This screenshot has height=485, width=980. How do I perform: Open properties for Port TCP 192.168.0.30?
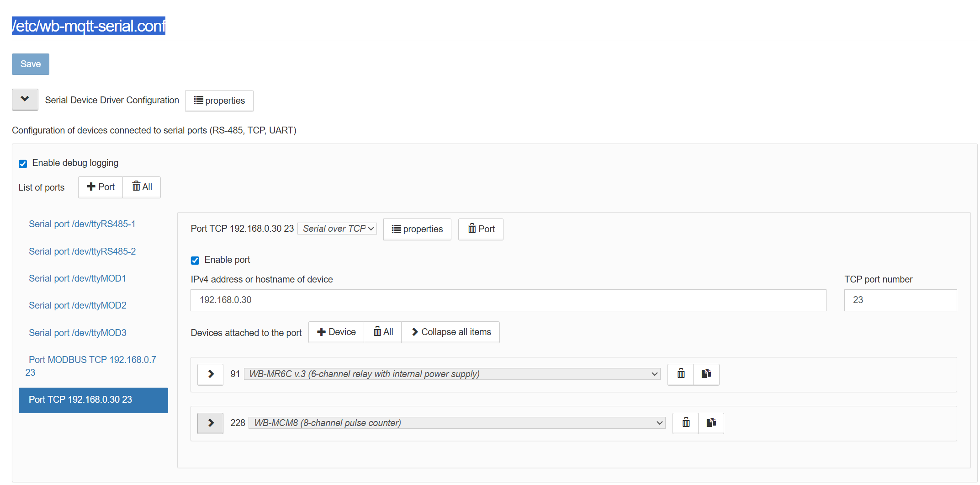pos(417,229)
